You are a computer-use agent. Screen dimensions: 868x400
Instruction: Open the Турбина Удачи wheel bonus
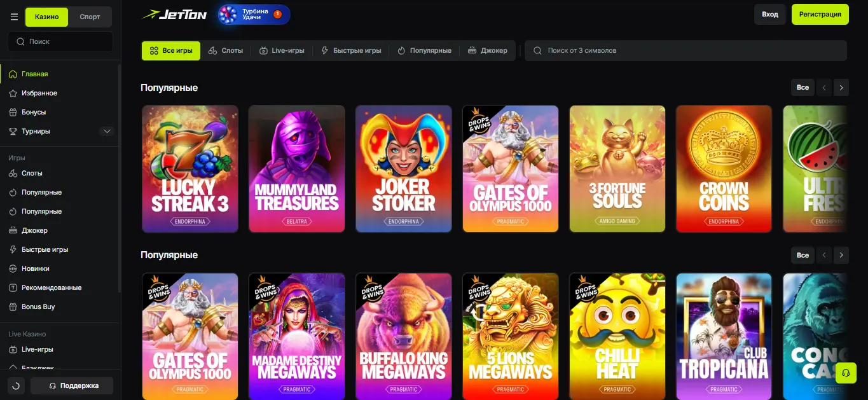point(254,14)
